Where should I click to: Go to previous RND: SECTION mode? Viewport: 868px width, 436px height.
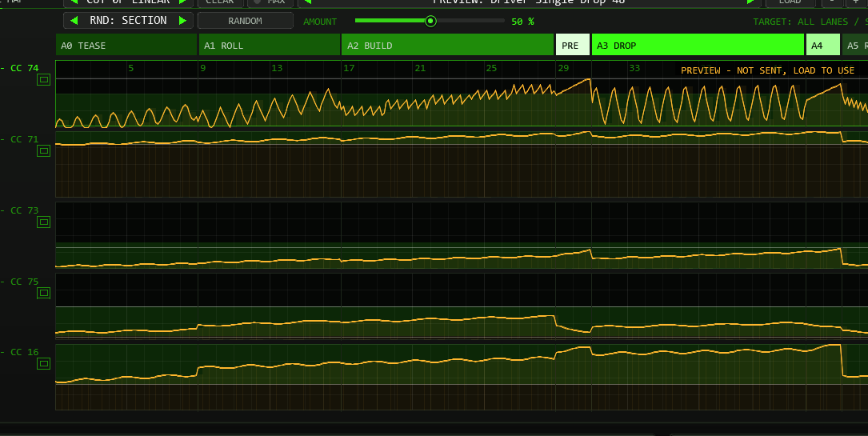(x=74, y=21)
